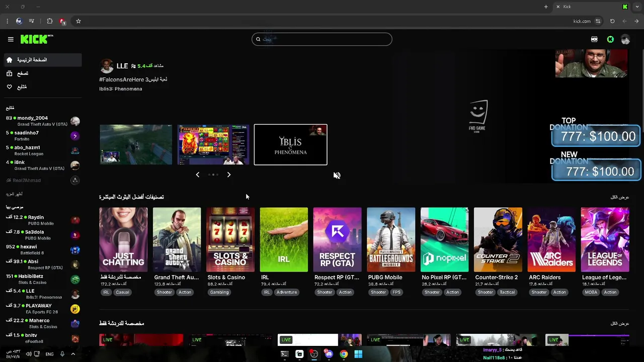Screen dimensions: 644x362
Task: Open browser tab list dropdown chevron
Action: [638, 7]
